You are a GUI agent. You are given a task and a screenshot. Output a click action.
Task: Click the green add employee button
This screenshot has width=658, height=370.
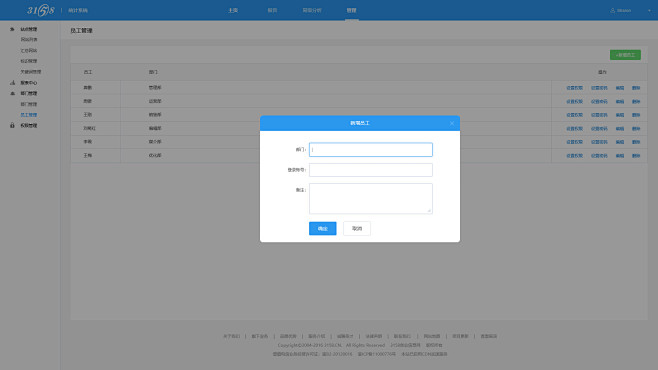625,55
